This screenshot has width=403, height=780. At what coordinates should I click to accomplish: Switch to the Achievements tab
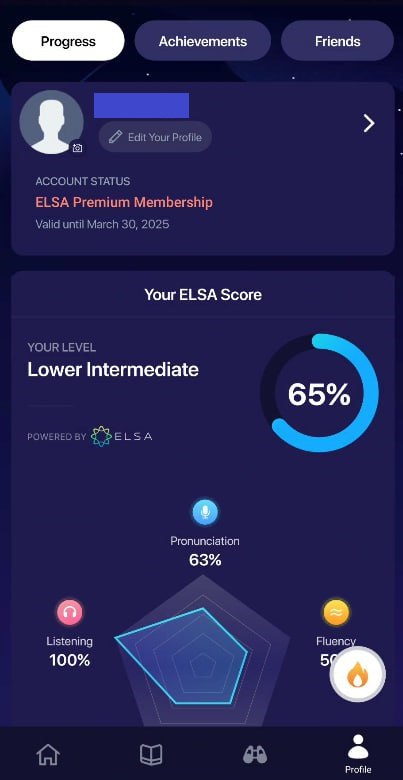point(202,41)
